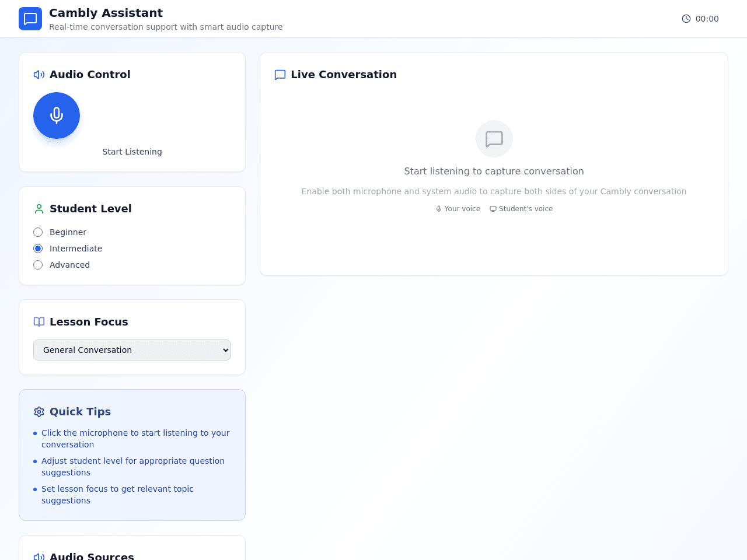The image size is (747, 560).
Task: Click the blue microphone Start Listening button
Action: (x=57, y=116)
